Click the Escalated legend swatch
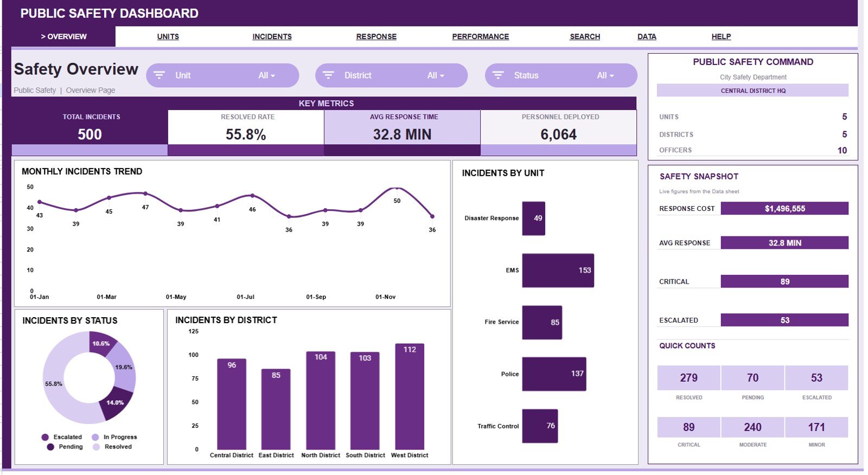Image resolution: width=868 pixels, height=475 pixels. click(x=45, y=437)
